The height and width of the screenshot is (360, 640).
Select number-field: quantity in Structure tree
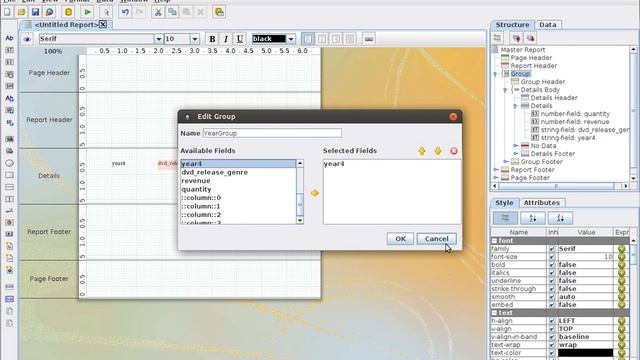tap(575, 114)
